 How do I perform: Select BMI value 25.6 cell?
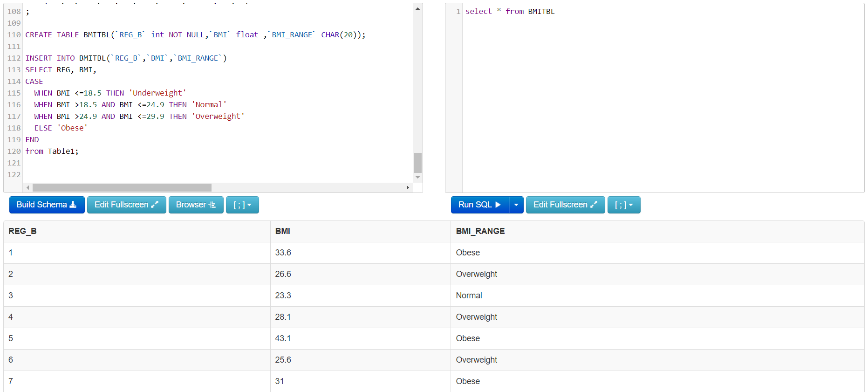(x=361, y=360)
